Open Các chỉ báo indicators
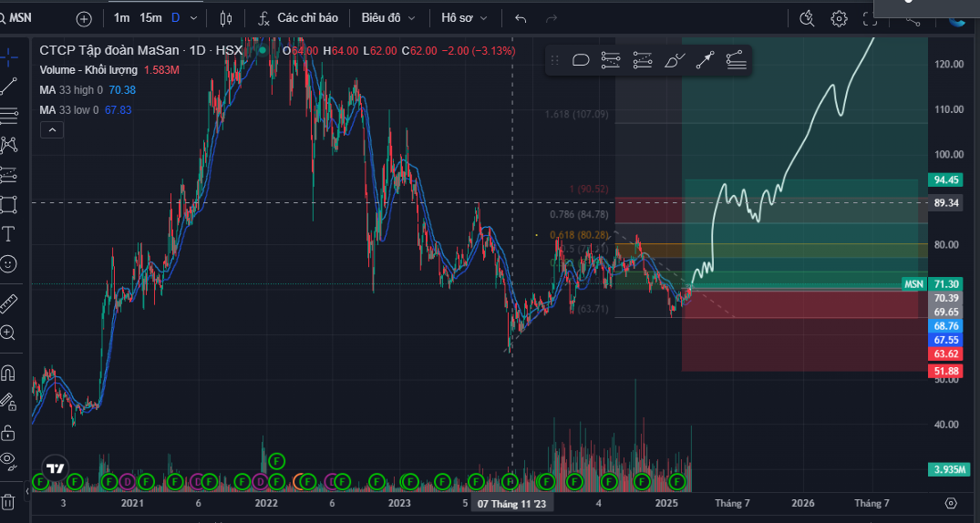980x523 pixels. pyautogui.click(x=299, y=18)
